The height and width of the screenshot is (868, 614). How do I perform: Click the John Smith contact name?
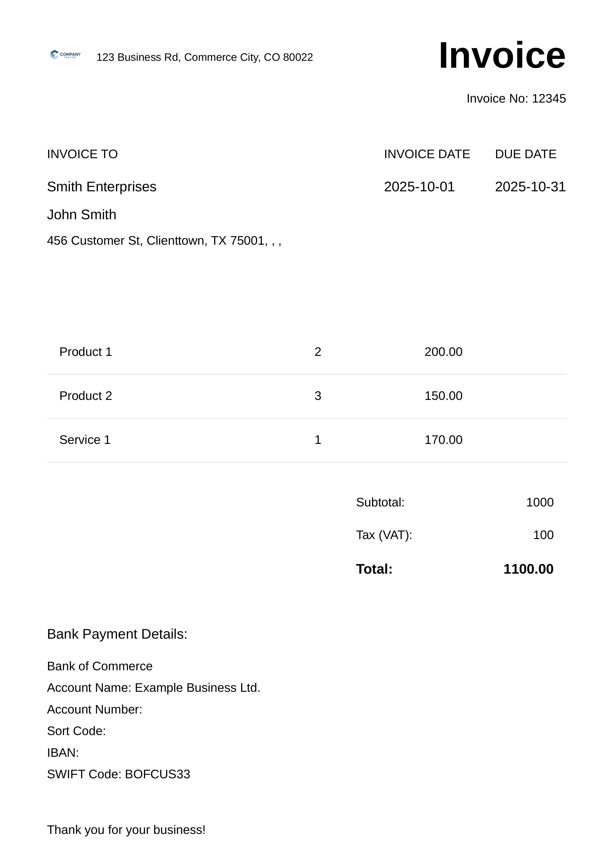81,215
